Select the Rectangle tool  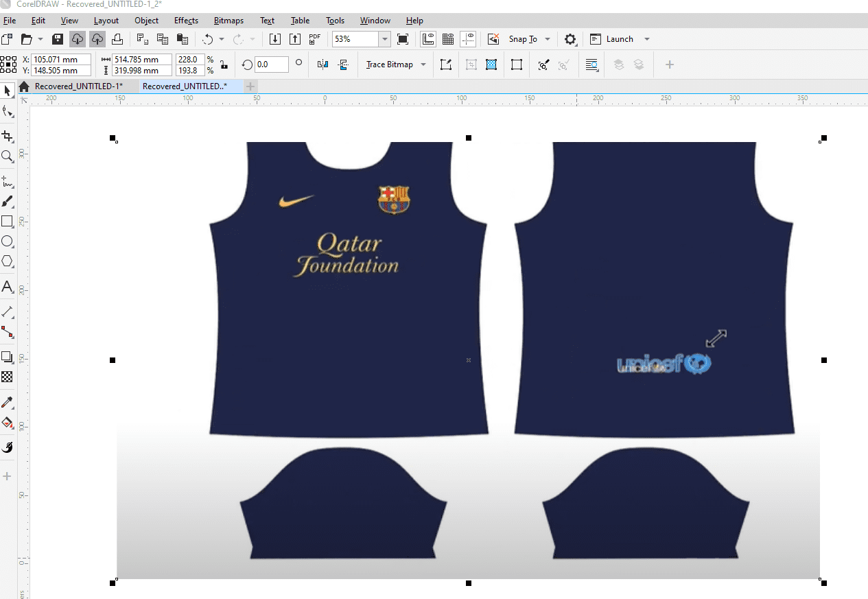coord(8,221)
